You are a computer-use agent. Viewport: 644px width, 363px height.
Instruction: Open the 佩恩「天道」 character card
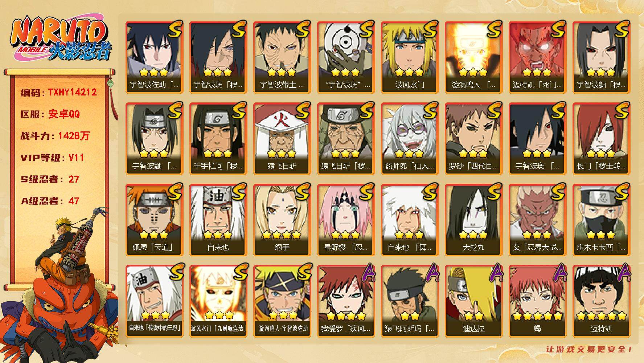(x=154, y=220)
